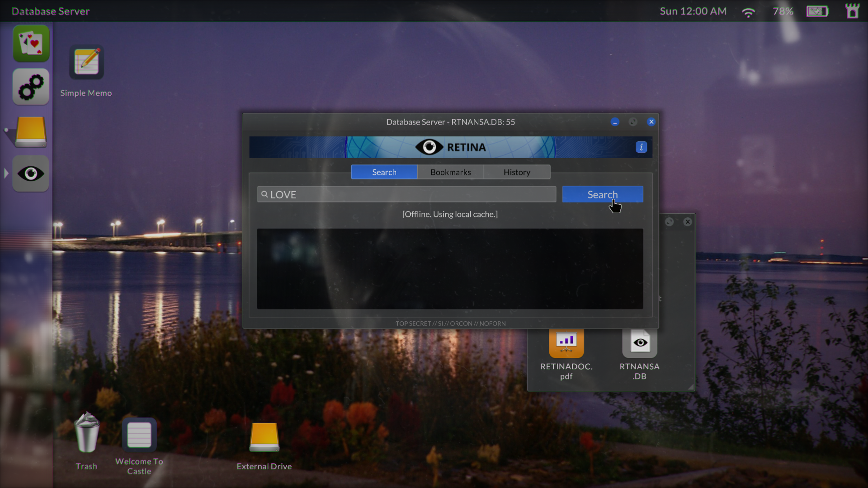This screenshot has width=868, height=488.
Task: Click the Retina eye dock icon
Action: coord(31,174)
